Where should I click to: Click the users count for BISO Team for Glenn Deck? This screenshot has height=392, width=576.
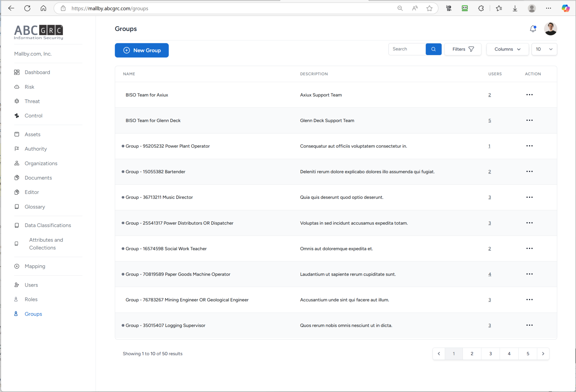(490, 121)
